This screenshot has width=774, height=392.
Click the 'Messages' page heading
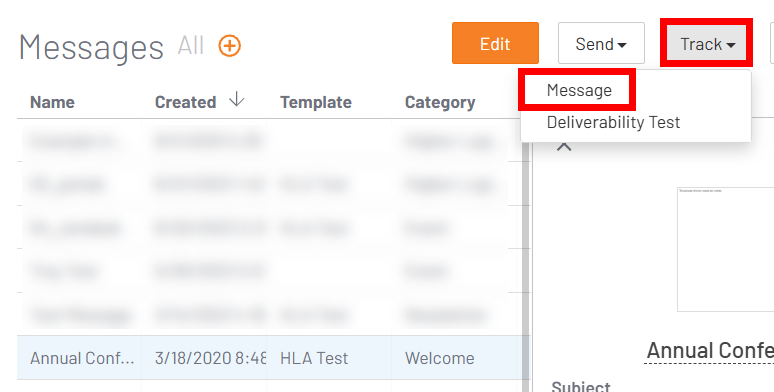91,47
